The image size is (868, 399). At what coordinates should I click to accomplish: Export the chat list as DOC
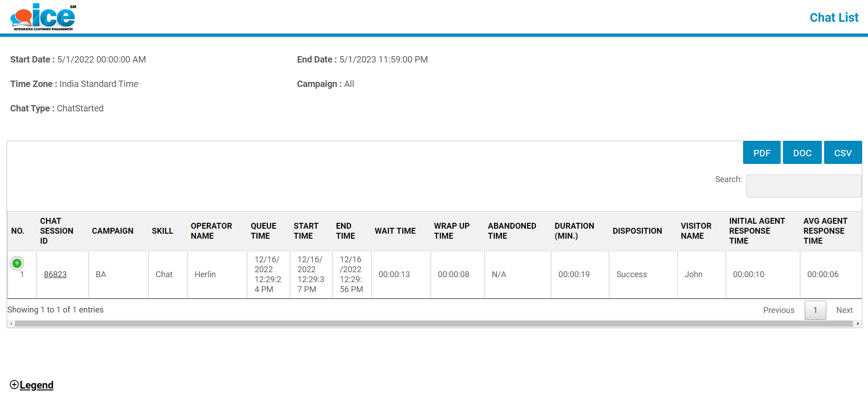[802, 153]
